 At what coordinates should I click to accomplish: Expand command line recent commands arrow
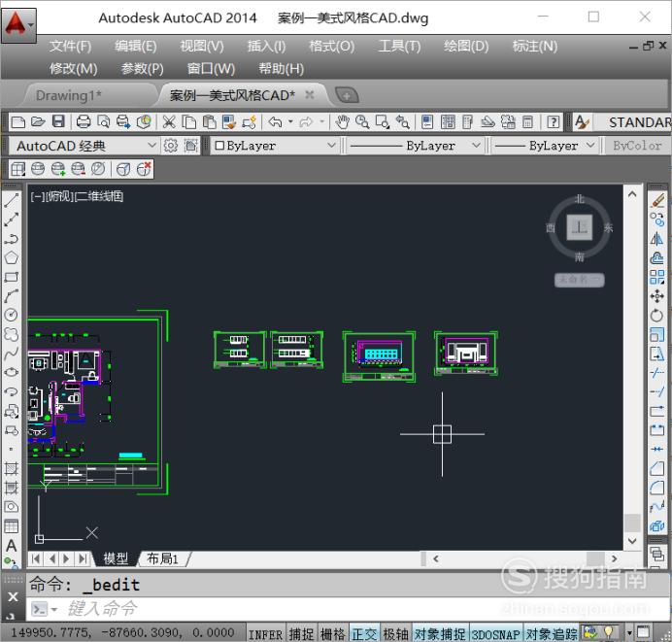pyautogui.click(x=54, y=609)
